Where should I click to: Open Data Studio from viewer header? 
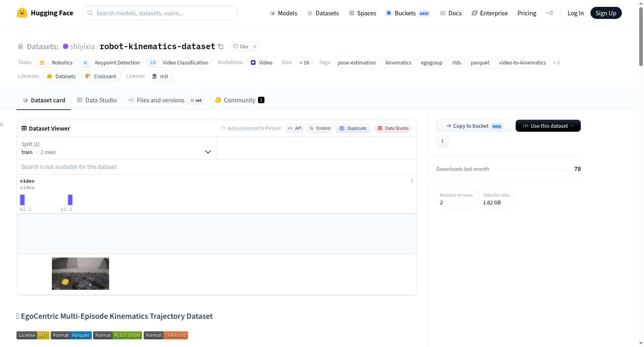click(393, 128)
